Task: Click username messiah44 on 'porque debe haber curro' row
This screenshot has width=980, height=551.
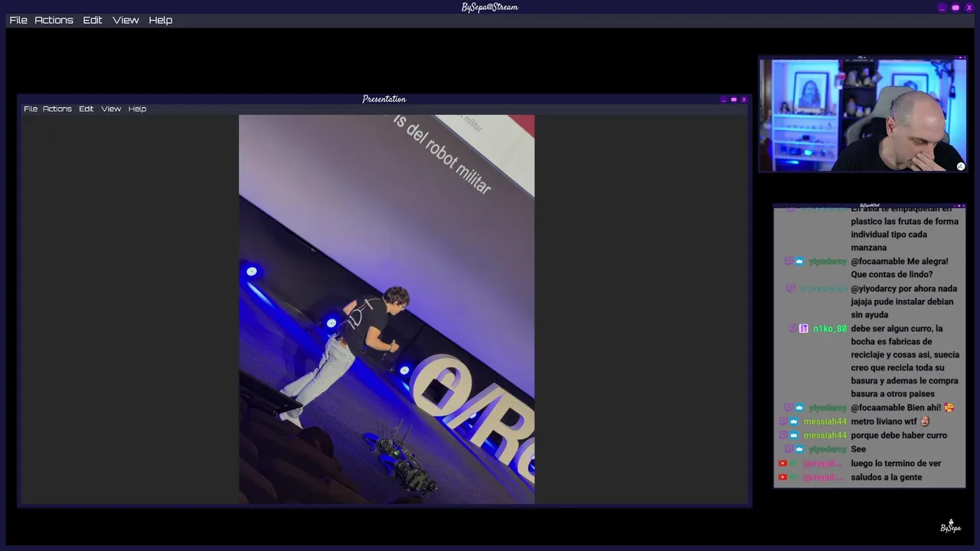Action: (x=825, y=435)
